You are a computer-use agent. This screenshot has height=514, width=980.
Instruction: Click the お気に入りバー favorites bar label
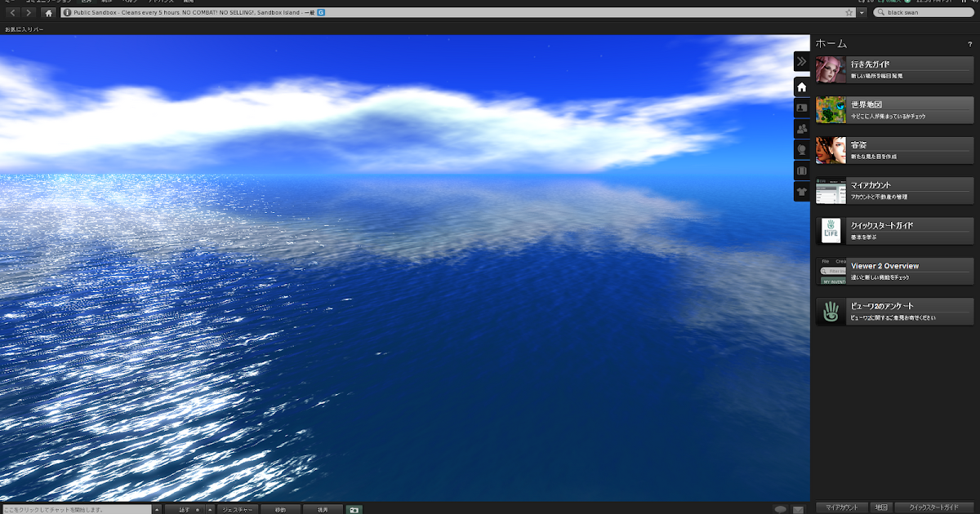point(24,29)
